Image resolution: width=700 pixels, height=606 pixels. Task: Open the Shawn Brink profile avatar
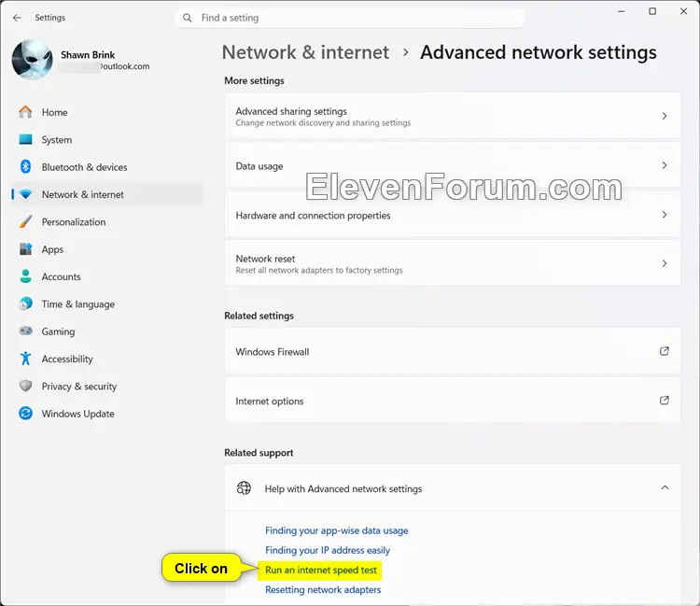click(32, 60)
